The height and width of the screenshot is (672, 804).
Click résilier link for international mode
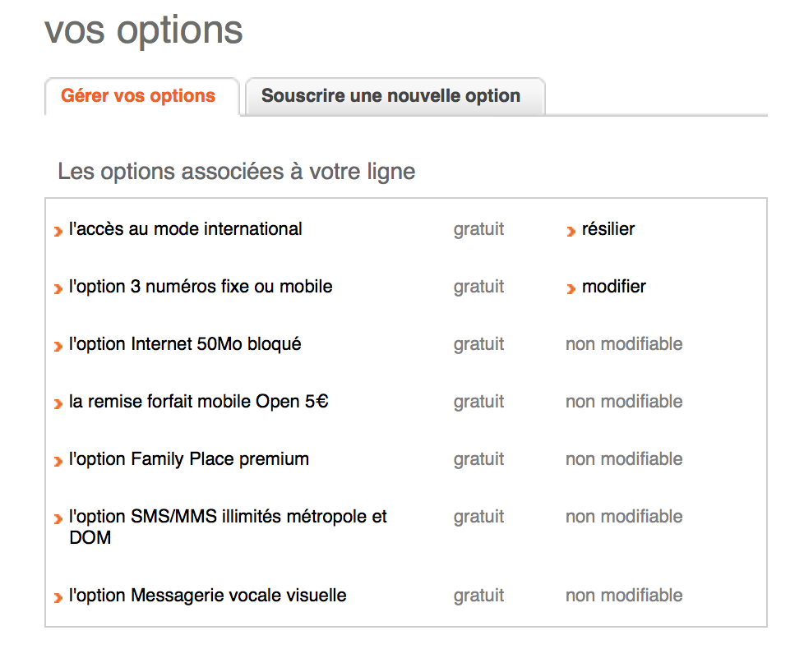(x=608, y=229)
